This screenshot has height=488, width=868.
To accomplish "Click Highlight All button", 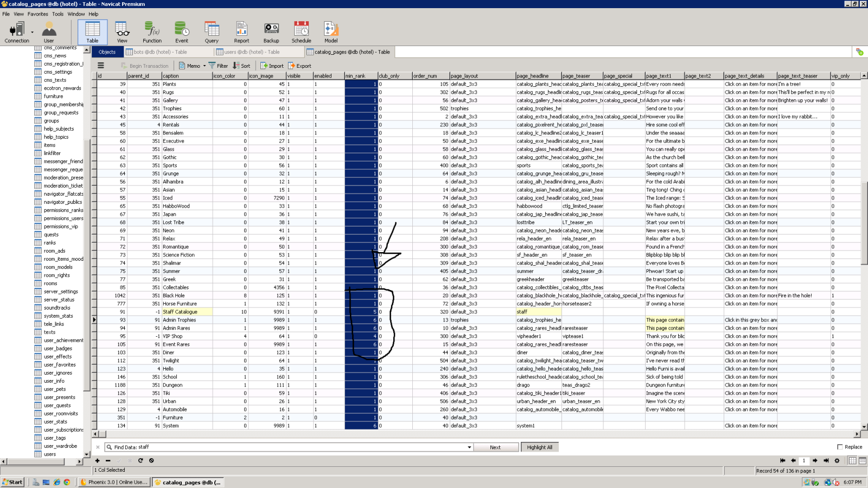I will (x=539, y=447).
